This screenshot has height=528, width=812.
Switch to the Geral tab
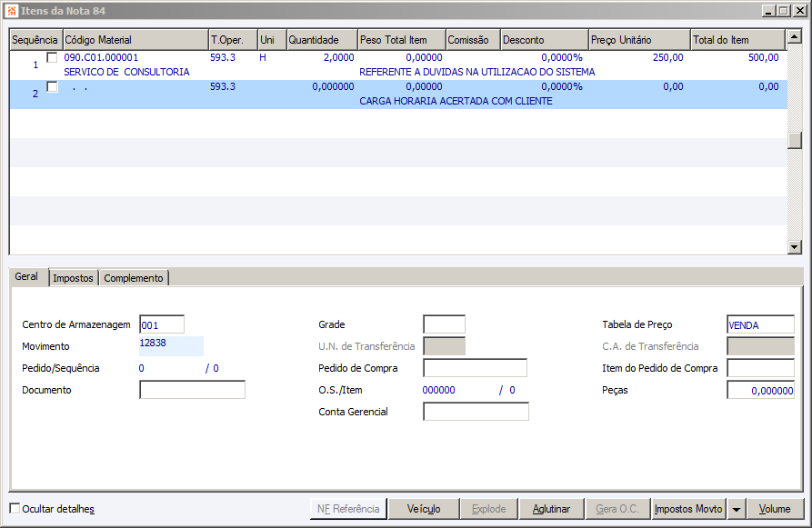(x=26, y=276)
